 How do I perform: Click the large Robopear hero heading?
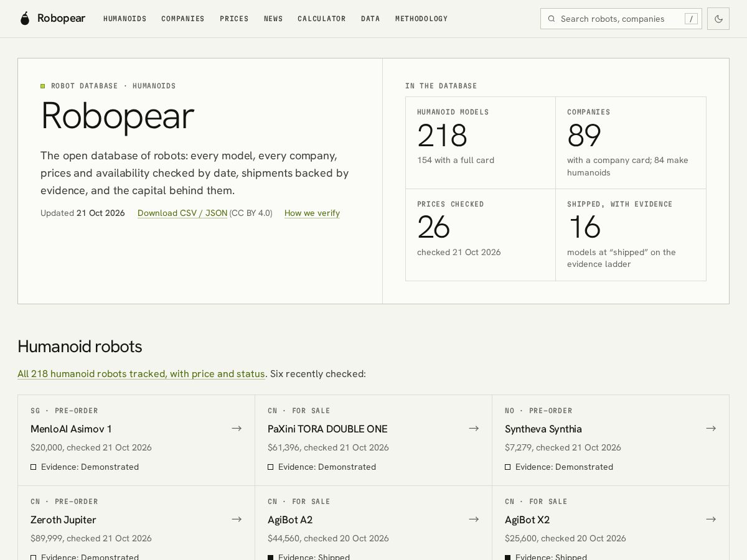[x=118, y=116]
